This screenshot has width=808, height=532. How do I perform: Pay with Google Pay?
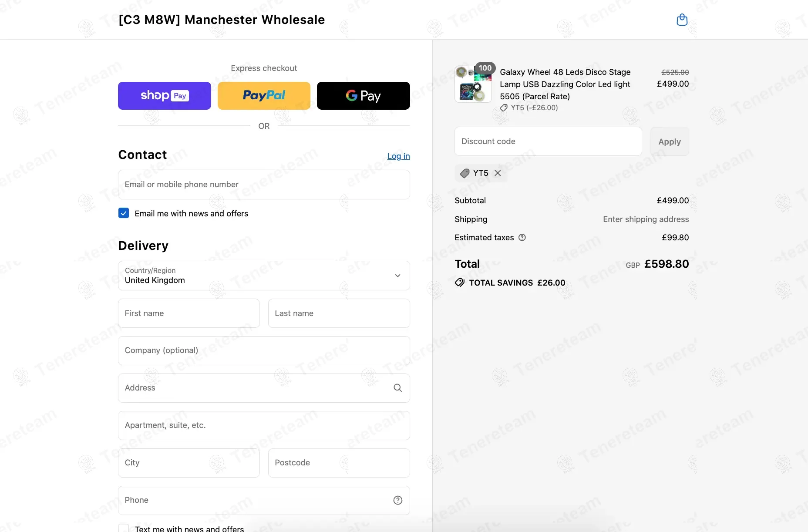[364, 96]
